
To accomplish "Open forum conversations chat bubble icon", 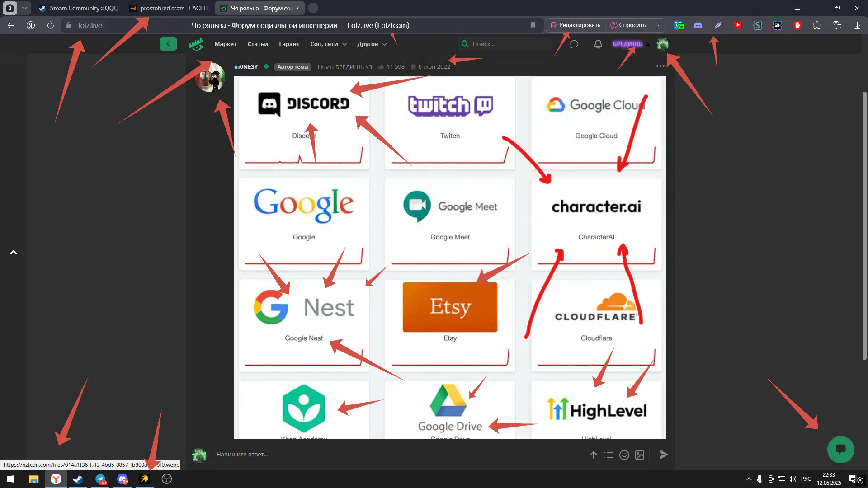I will pos(574,44).
